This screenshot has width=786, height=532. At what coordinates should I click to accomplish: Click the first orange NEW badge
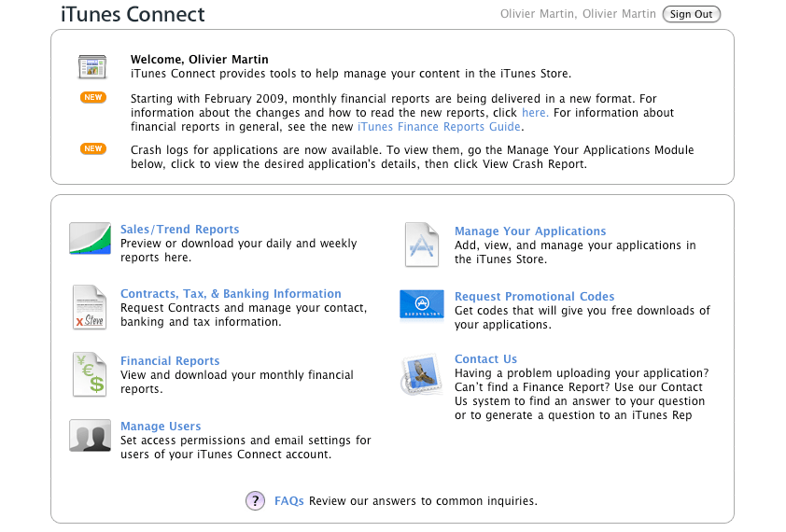click(x=93, y=98)
